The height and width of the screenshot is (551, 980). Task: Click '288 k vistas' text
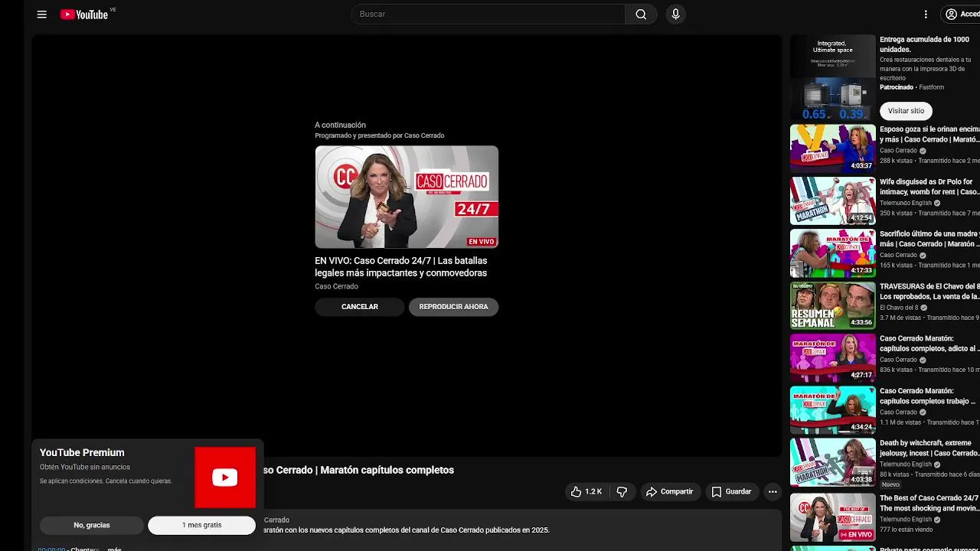tap(896, 161)
